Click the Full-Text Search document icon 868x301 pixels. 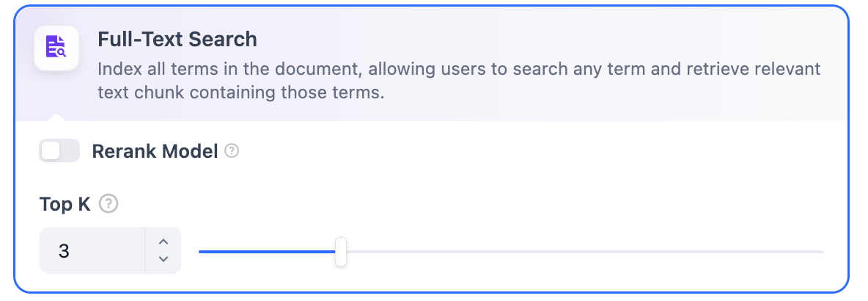(56, 48)
